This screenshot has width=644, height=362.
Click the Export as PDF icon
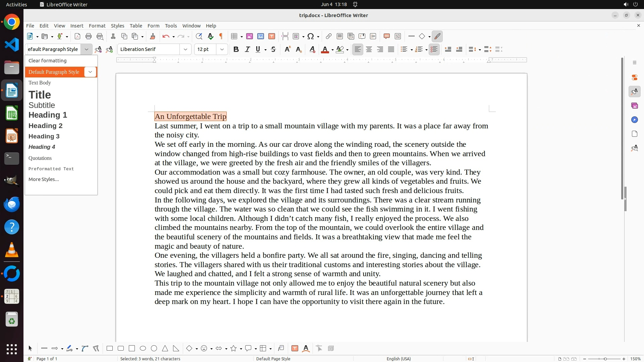pyautogui.click(x=77, y=37)
